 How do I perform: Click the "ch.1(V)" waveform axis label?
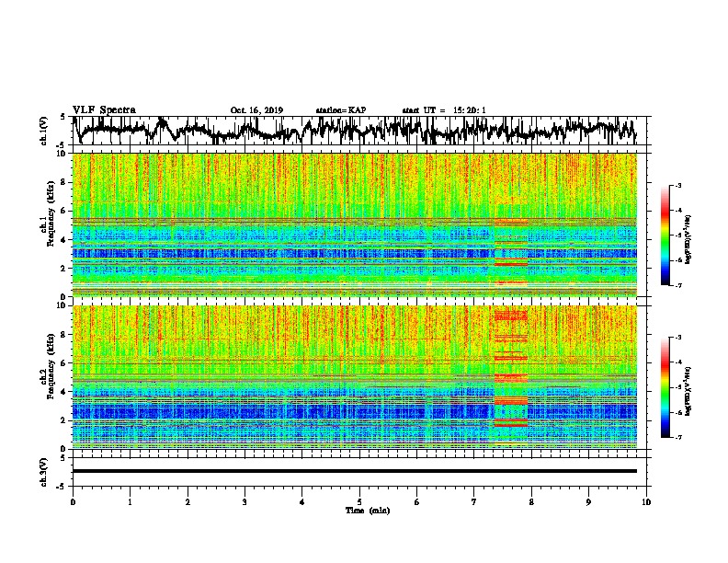(x=44, y=131)
